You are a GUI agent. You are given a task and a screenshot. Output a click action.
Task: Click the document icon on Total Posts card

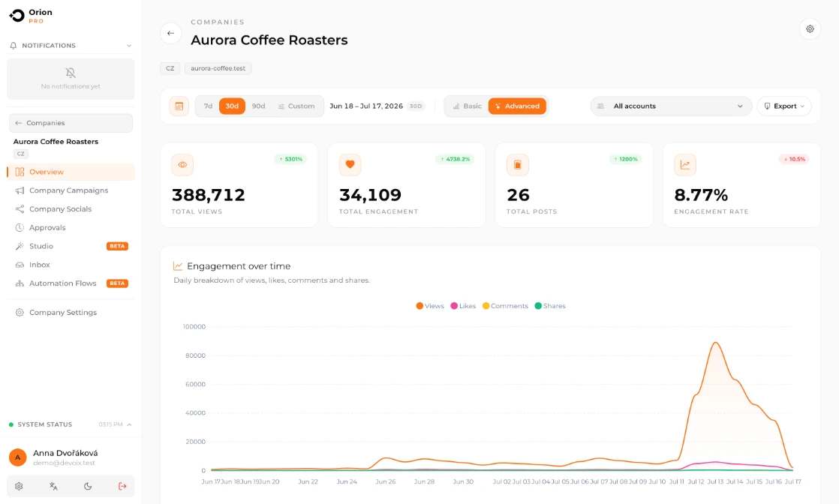pyautogui.click(x=517, y=165)
